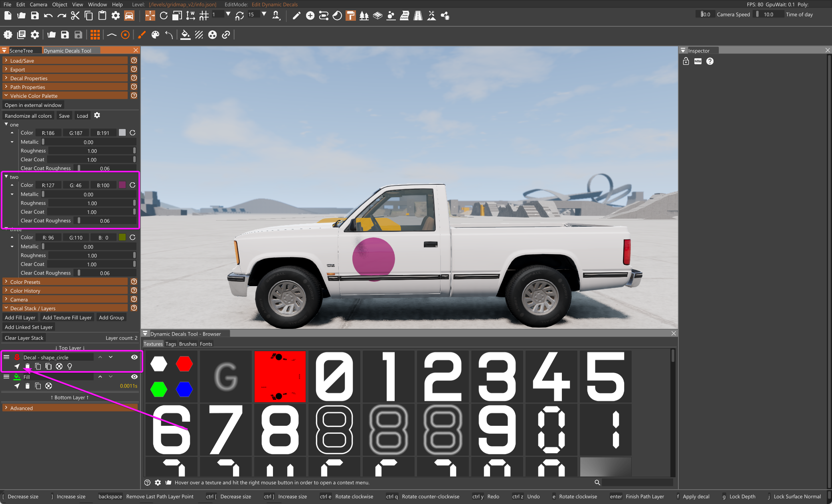The height and width of the screenshot is (504, 832).
Task: Select the forest trees editor tool
Action: [x=364, y=16]
